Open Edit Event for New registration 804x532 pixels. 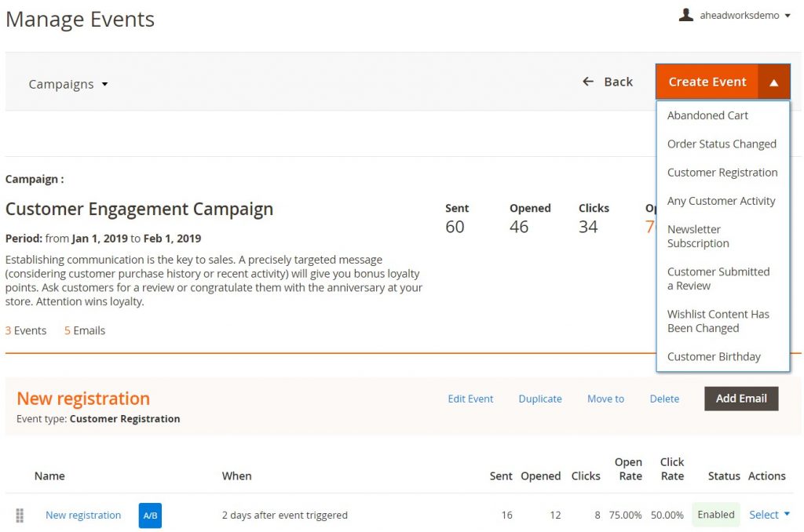pos(470,399)
